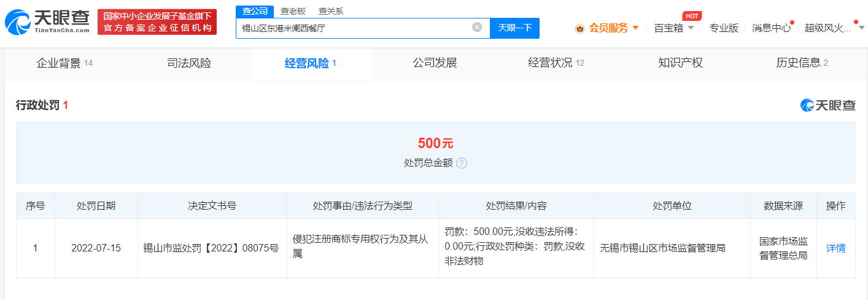Open the 历史信息 tab
Viewport: 868px width, 300px height.
click(802, 63)
